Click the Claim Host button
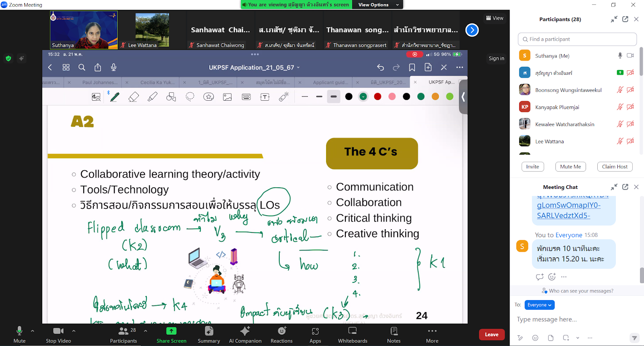This screenshot has width=644, height=346. point(615,167)
